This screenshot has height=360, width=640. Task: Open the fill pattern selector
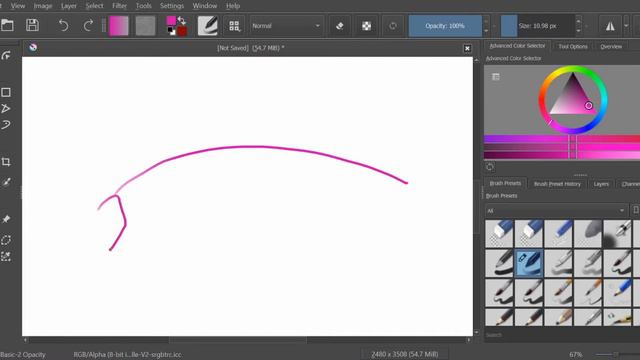click(145, 26)
